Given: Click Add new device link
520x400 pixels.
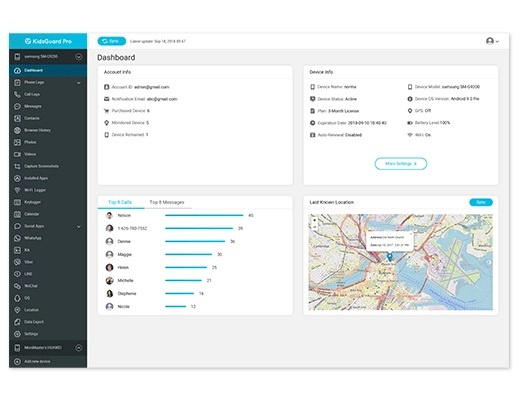Looking at the screenshot, I should (37, 362).
